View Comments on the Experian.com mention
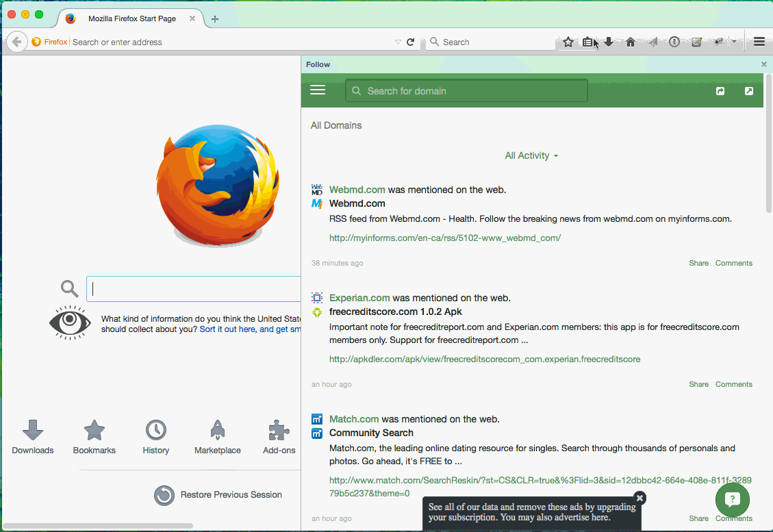The width and height of the screenshot is (773, 532). point(733,384)
